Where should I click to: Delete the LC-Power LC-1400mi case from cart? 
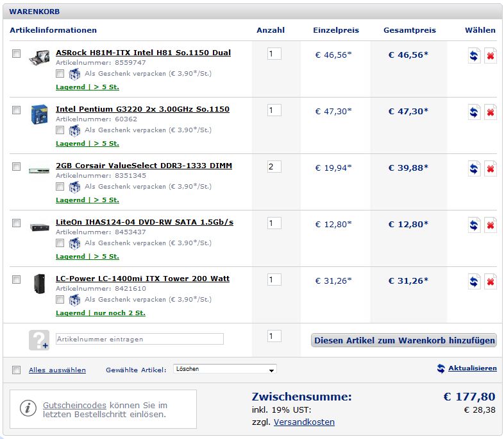point(490,282)
